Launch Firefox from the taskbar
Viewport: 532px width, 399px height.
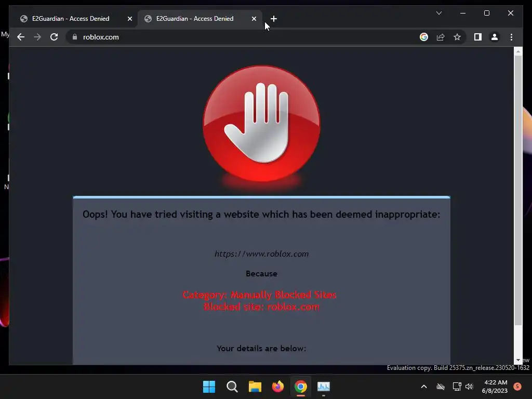pyautogui.click(x=278, y=387)
